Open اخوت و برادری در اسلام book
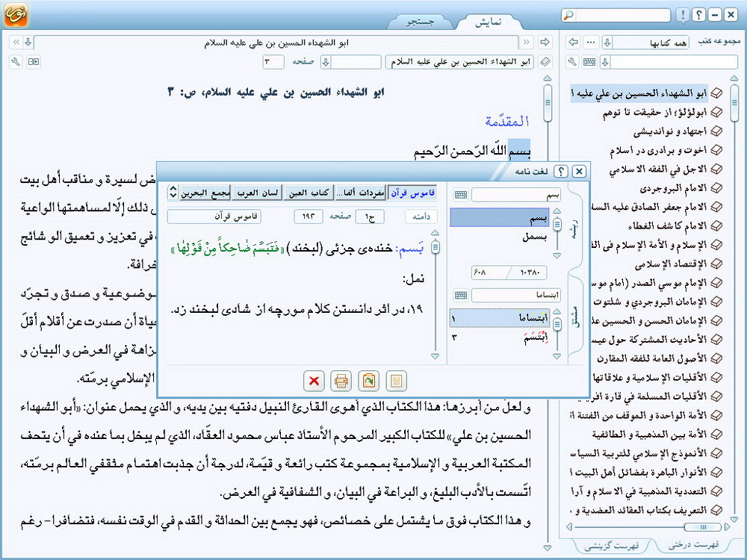 658,151
